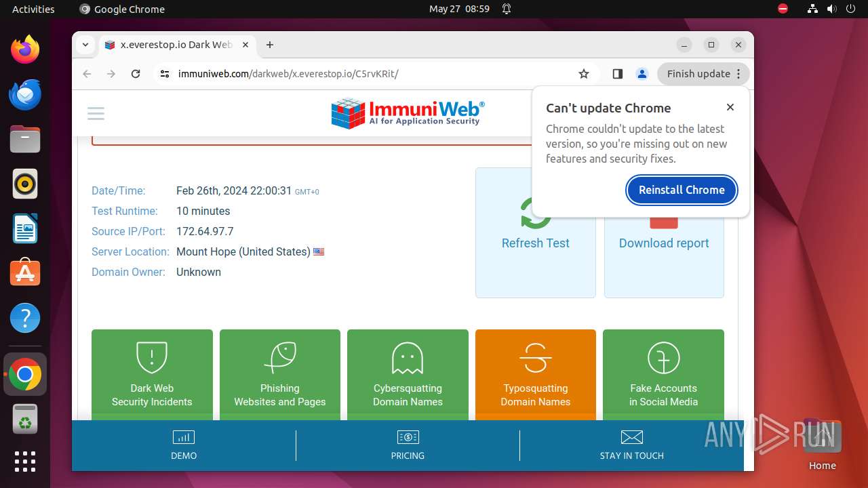Open Chrome profile avatar
Image resolution: width=868 pixels, height=488 pixels.
pyautogui.click(x=642, y=74)
